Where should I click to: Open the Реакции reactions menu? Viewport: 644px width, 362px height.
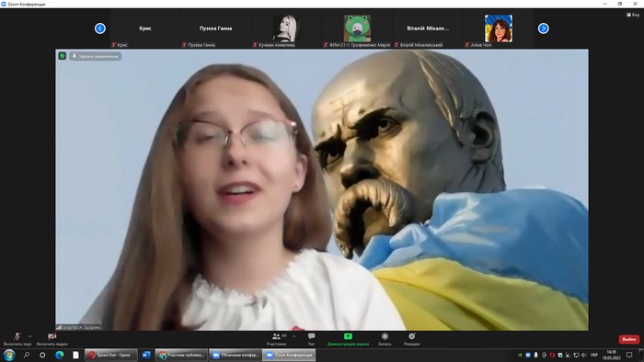411,339
